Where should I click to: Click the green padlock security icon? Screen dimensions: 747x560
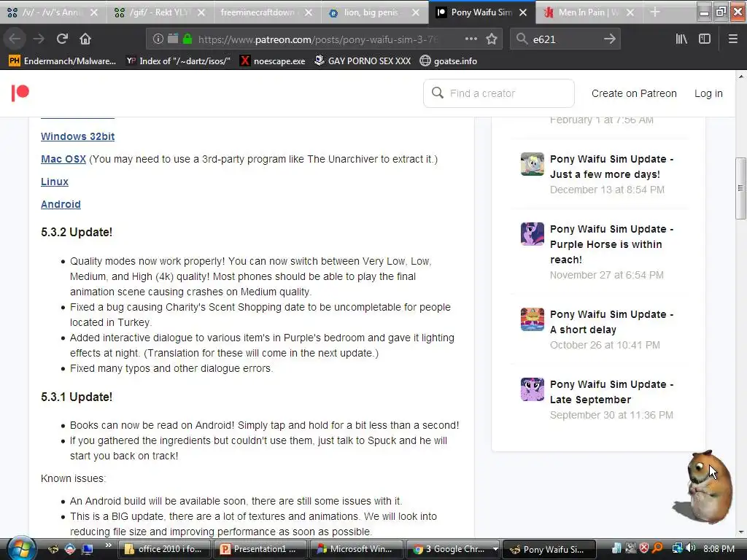(187, 39)
